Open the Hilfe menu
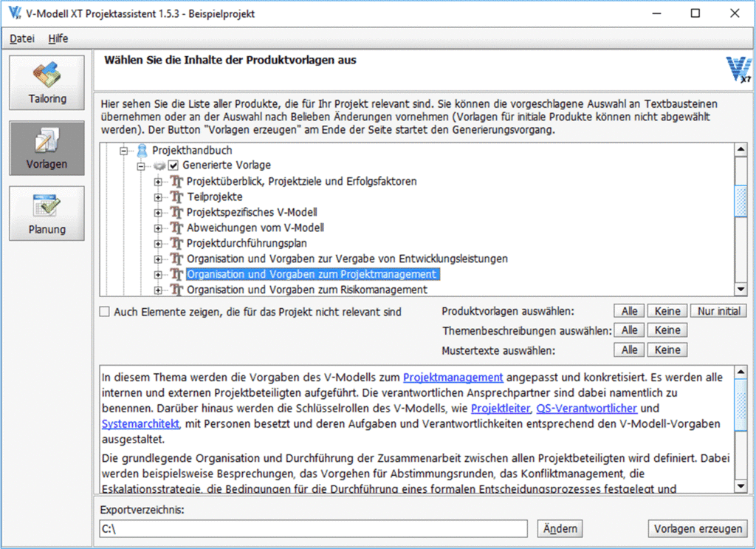Viewport: 756px width, 549px height. [x=58, y=38]
